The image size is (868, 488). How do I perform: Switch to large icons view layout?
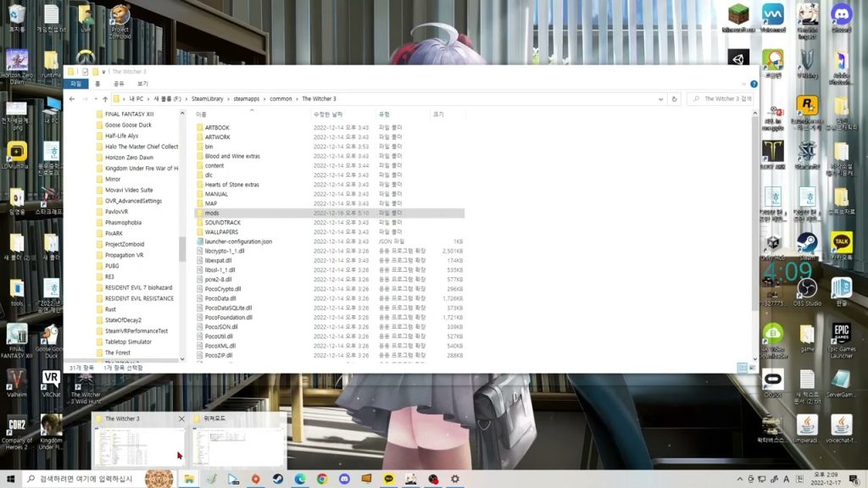[x=752, y=368]
